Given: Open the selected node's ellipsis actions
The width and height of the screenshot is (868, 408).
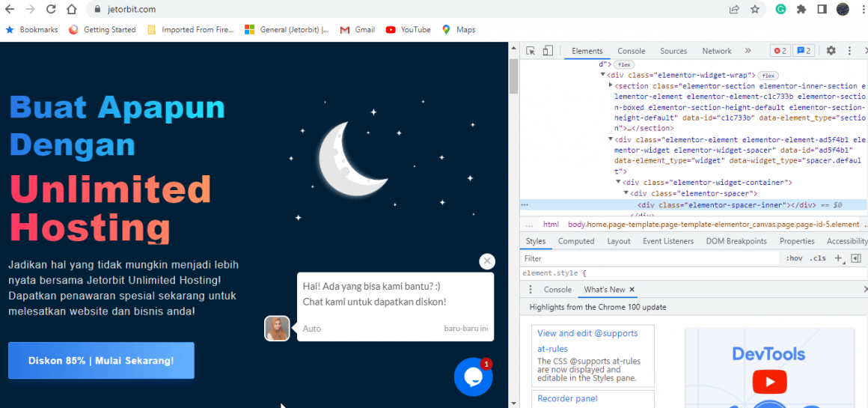Looking at the screenshot, I should pyautogui.click(x=525, y=205).
